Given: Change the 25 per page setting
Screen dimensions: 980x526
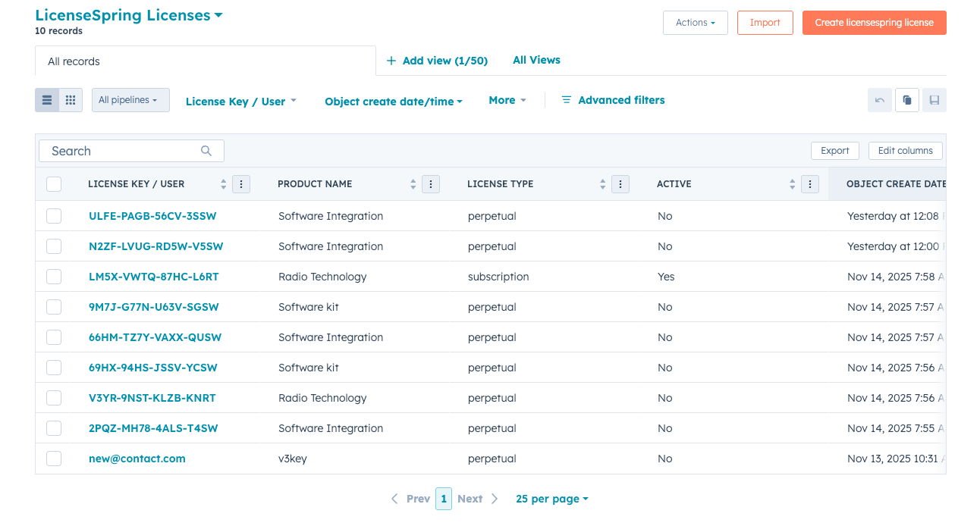Looking at the screenshot, I should tap(551, 499).
